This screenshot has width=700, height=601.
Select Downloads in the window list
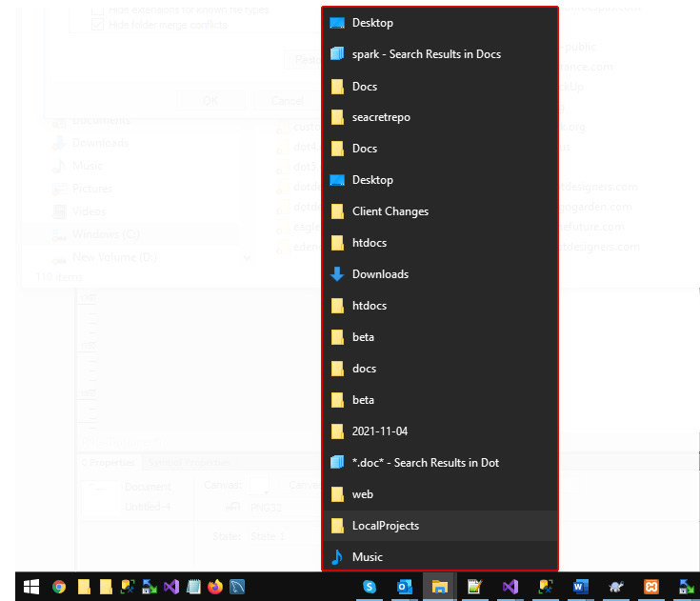pyautogui.click(x=440, y=274)
